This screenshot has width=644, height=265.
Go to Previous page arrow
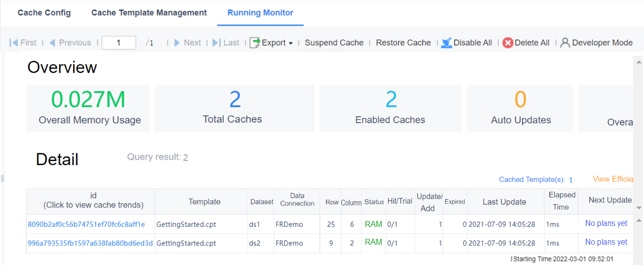[x=52, y=43]
